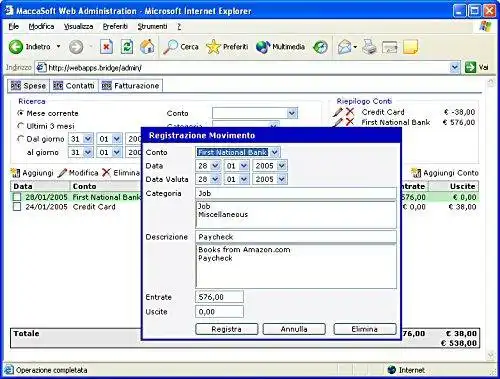Image resolution: width=500 pixels, height=379 pixels.
Task: Open the Preferiti star toolbar button
Action: 227,47
